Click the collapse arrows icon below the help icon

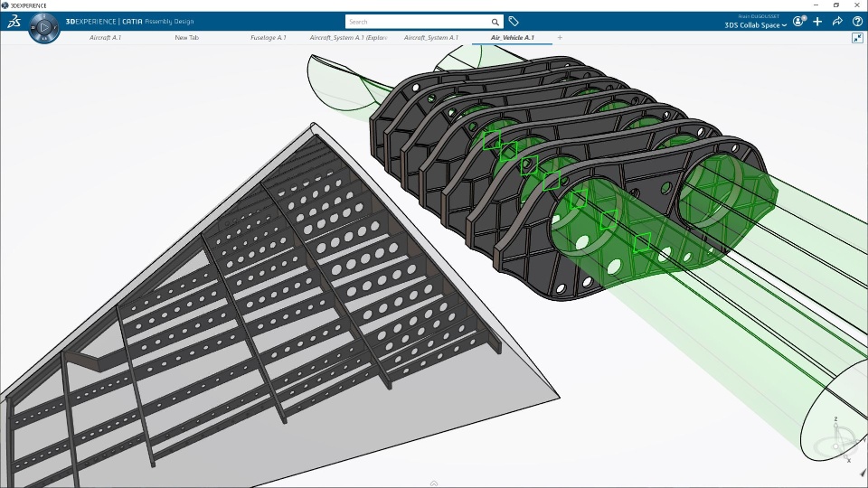857,38
